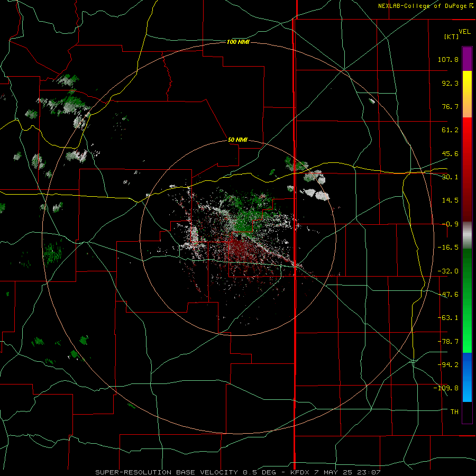This screenshot has width=476, height=476.
Task: Click the [KT] units label
Action: point(452,36)
